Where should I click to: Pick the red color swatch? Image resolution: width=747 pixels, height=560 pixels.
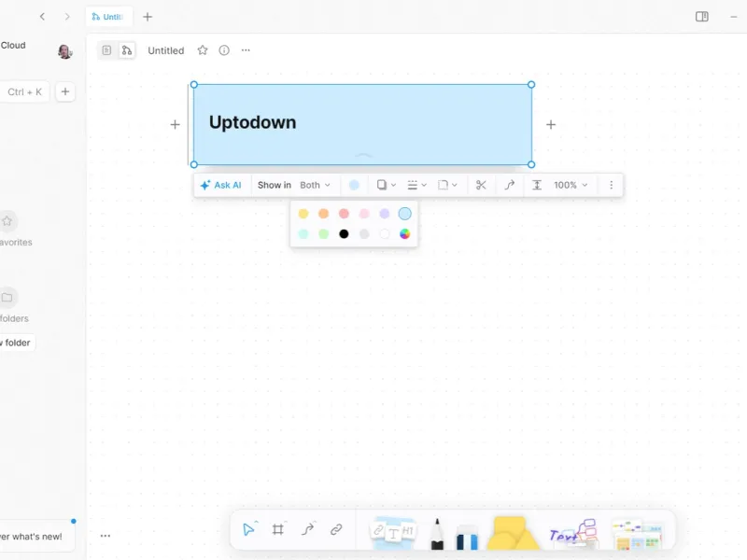[344, 214]
